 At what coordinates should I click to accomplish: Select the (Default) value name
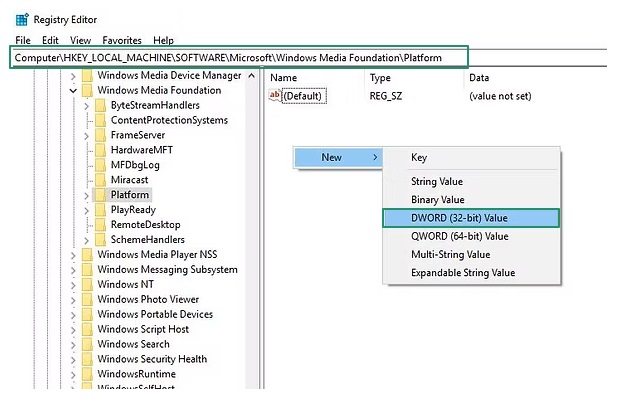coord(304,96)
